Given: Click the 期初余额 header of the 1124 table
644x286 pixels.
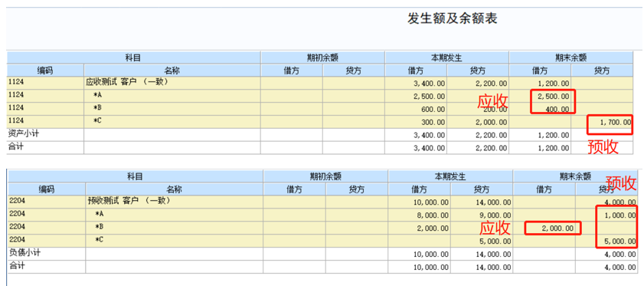Looking at the screenshot, I should 323,58.
